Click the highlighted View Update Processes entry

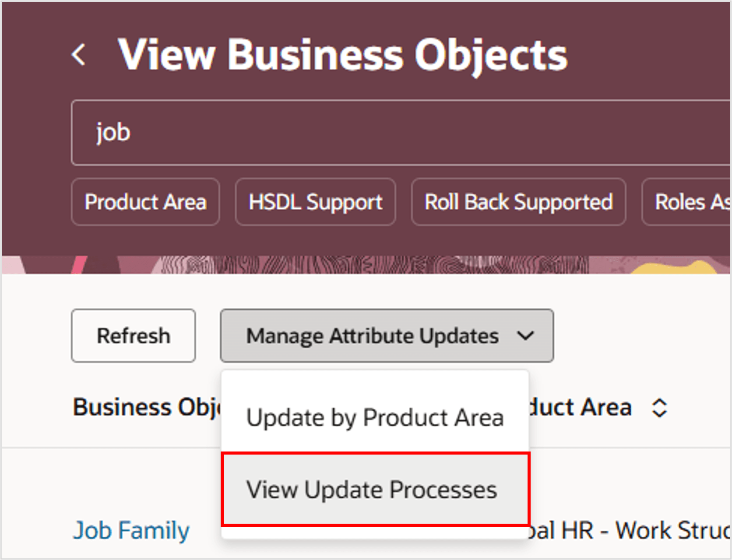tap(372, 489)
